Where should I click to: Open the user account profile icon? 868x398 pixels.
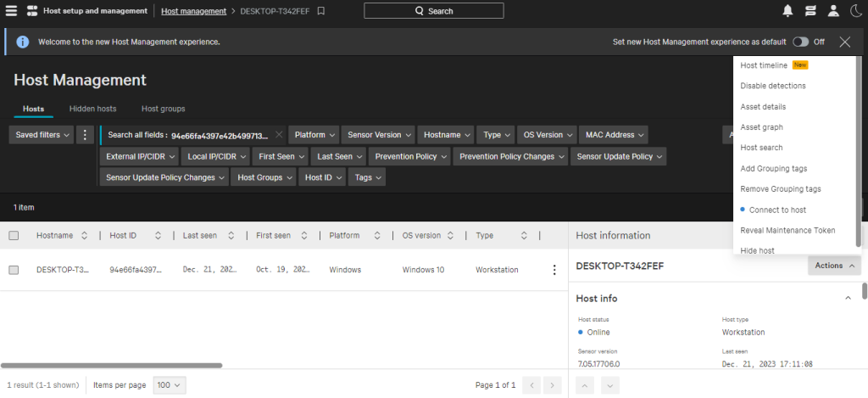coord(833,10)
